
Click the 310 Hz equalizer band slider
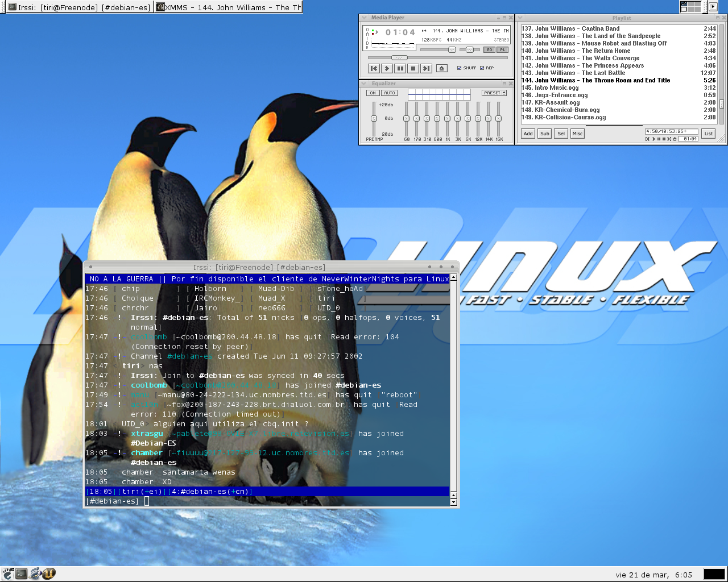click(427, 118)
